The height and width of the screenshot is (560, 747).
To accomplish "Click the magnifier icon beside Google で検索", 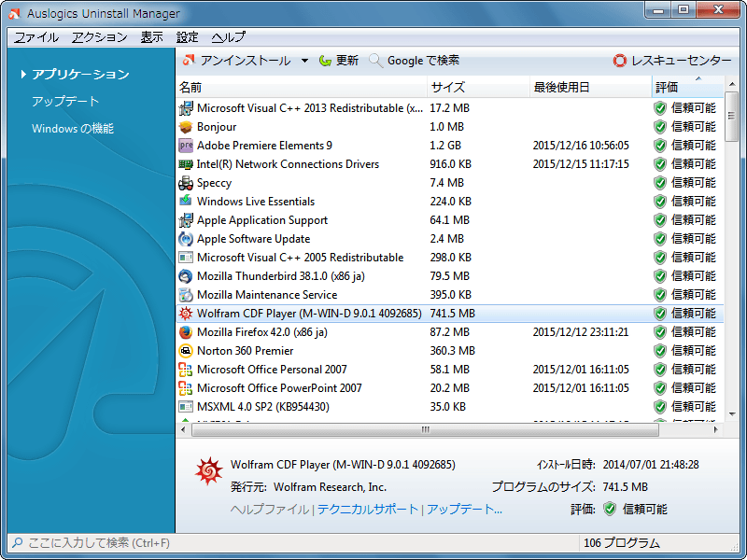I will (376, 61).
